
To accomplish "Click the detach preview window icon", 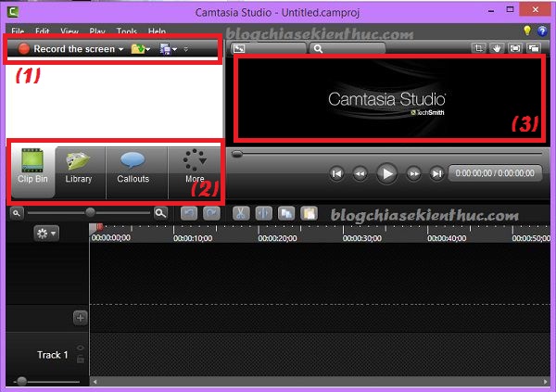I will pyautogui.click(x=534, y=48).
